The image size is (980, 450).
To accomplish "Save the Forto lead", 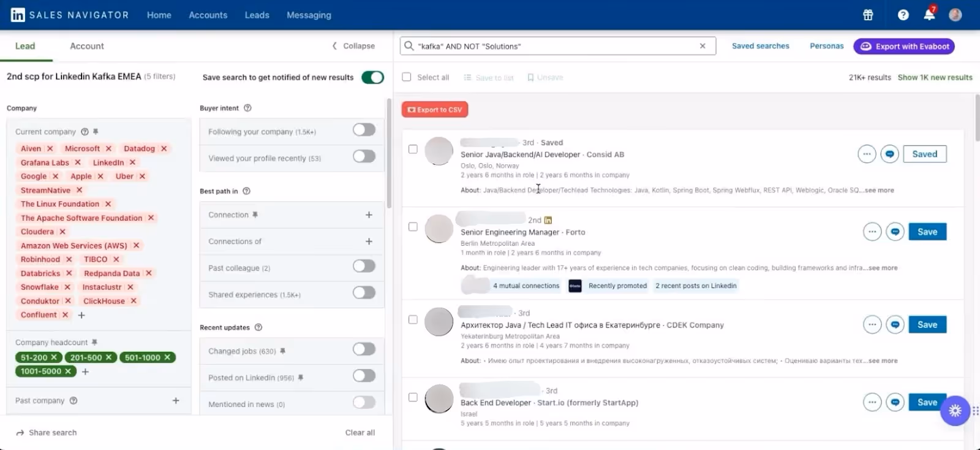I will 927,232.
